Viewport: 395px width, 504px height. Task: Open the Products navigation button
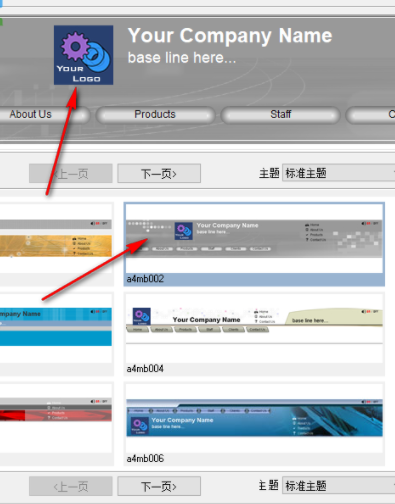click(x=155, y=114)
